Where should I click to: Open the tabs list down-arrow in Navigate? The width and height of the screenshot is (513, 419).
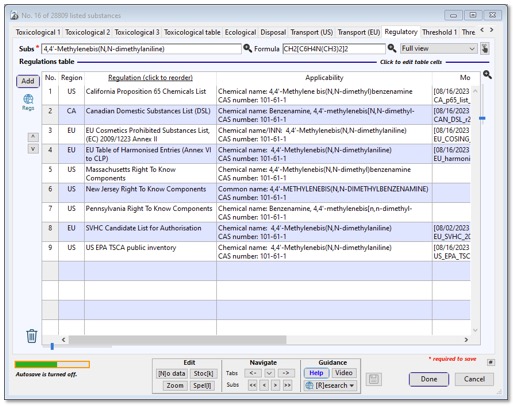point(269,373)
